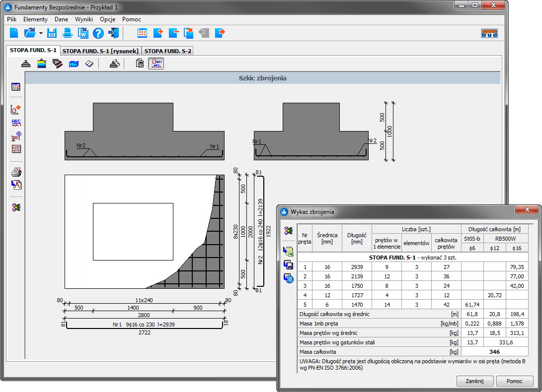Export reinforcement table to Excel icon

(x=288, y=252)
